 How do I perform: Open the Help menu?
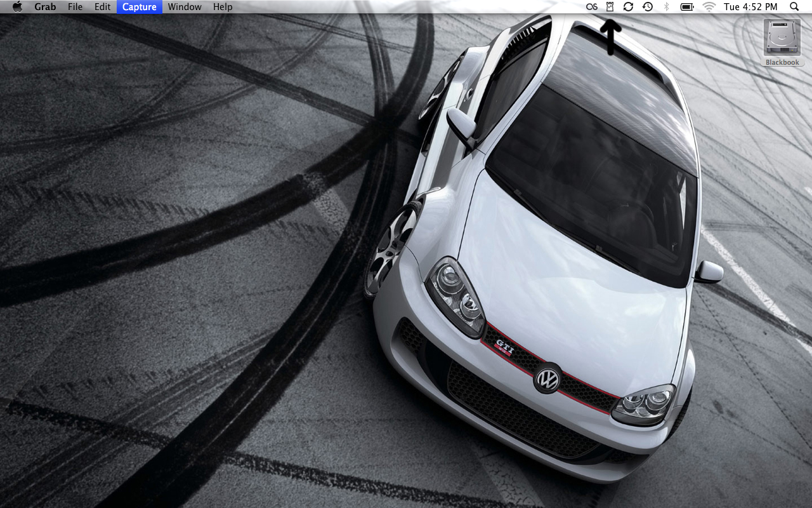[223, 7]
